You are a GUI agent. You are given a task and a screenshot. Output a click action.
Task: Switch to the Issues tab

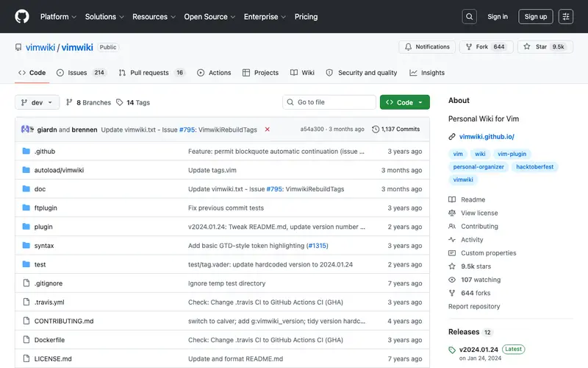pyautogui.click(x=82, y=72)
